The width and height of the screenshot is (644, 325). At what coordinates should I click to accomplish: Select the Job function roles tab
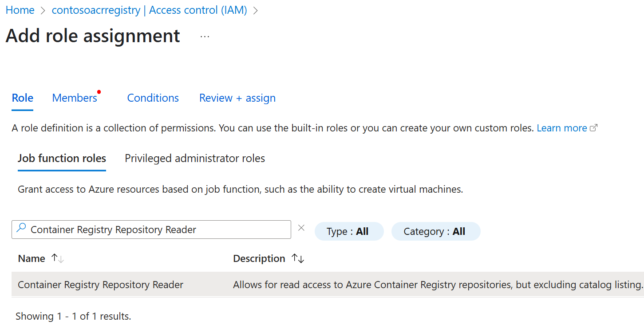click(x=62, y=159)
